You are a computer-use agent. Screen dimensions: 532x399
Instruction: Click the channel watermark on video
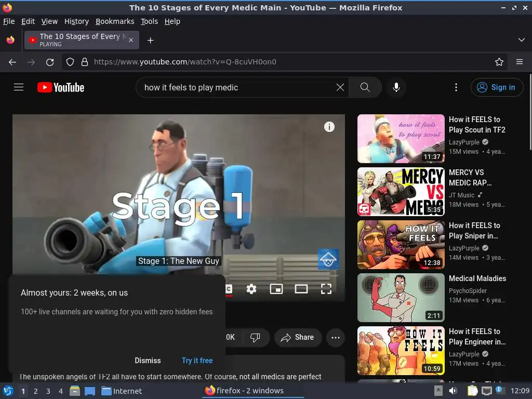click(x=328, y=259)
